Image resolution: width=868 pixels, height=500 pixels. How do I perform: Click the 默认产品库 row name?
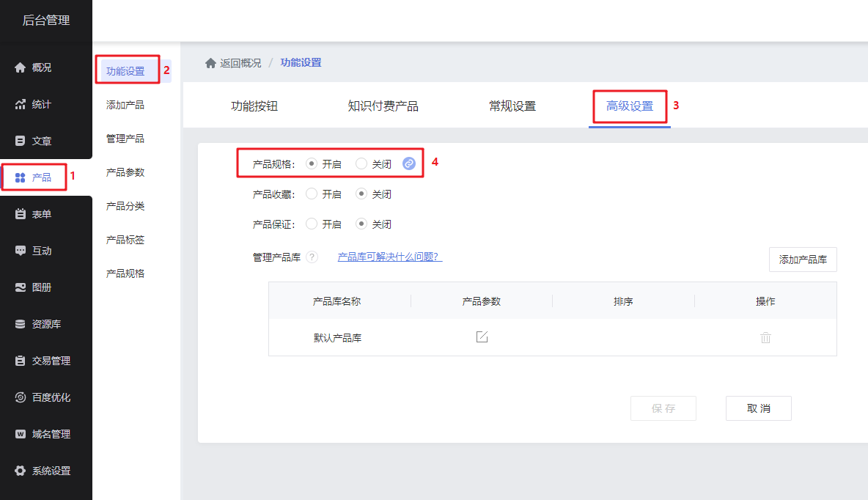click(337, 338)
